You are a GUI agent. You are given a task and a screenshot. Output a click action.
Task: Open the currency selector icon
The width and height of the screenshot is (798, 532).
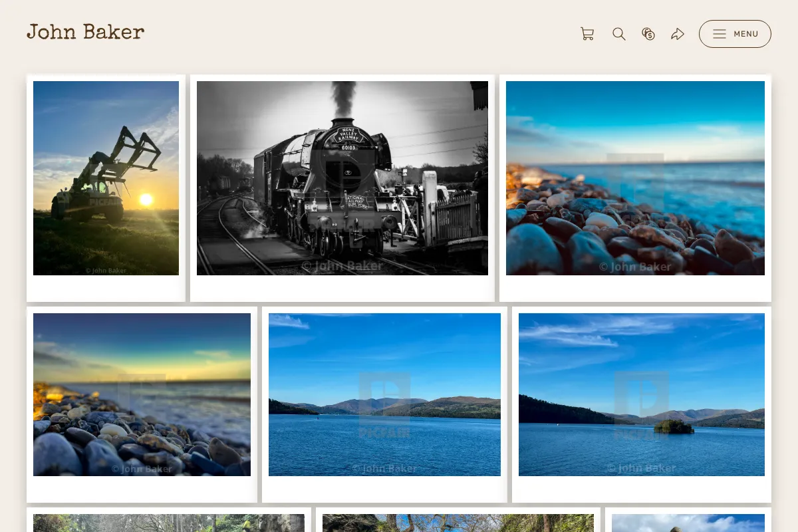(x=648, y=34)
